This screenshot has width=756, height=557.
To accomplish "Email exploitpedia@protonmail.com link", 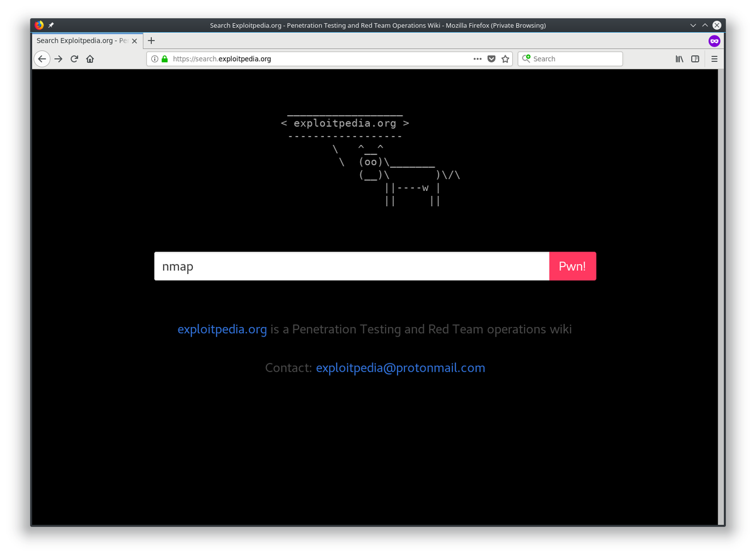I will click(x=401, y=368).
